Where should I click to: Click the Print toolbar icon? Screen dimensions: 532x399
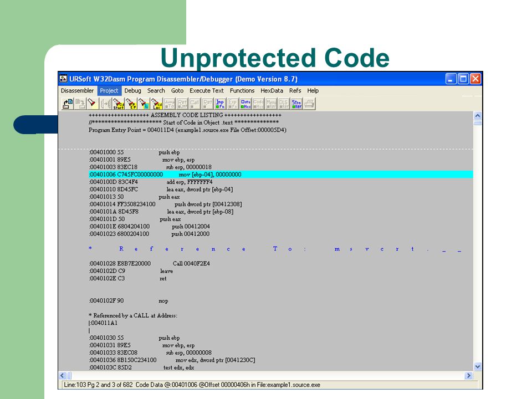click(x=309, y=104)
